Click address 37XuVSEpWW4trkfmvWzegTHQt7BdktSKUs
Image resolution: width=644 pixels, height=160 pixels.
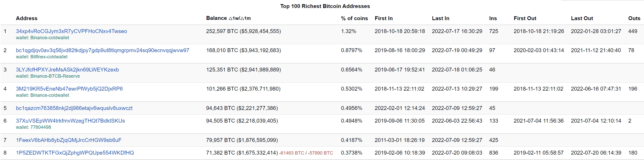click(70, 121)
